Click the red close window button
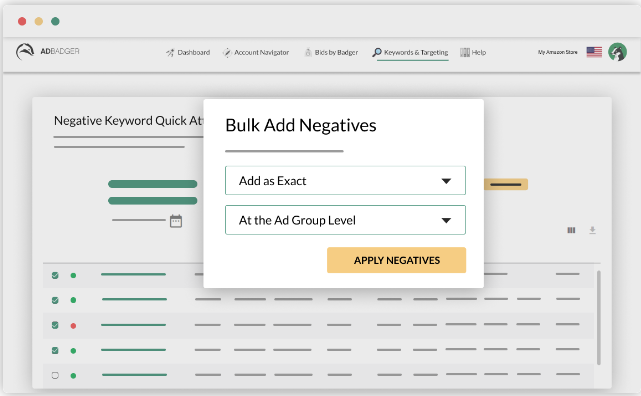This screenshot has width=641, height=396. point(22,21)
